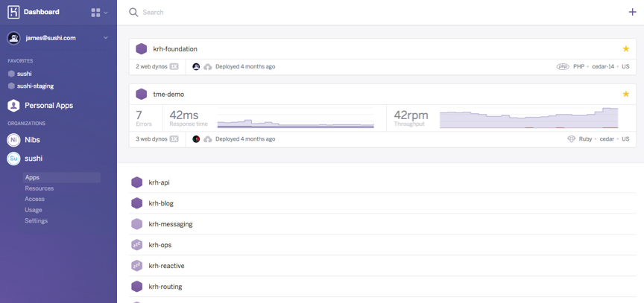This screenshot has height=303, width=644.
Task: Click the PHP language icon
Action: (563, 66)
